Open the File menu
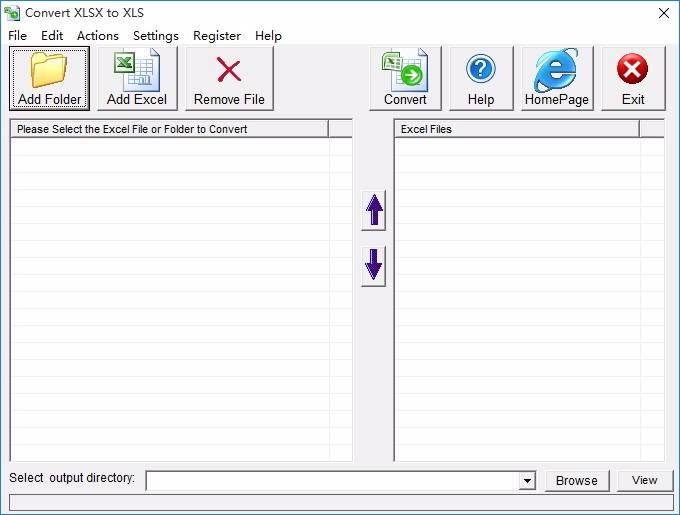This screenshot has height=515, width=680. tap(17, 36)
